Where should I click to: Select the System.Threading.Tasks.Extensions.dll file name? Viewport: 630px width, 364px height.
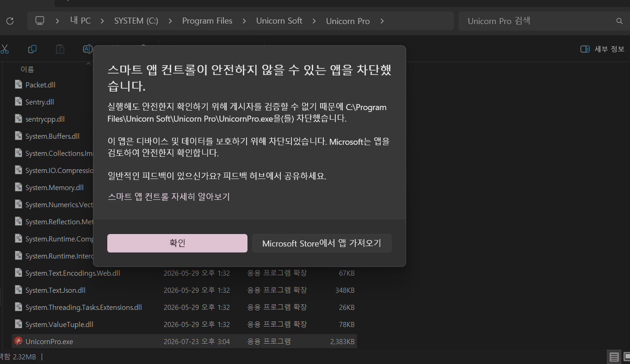tap(84, 307)
